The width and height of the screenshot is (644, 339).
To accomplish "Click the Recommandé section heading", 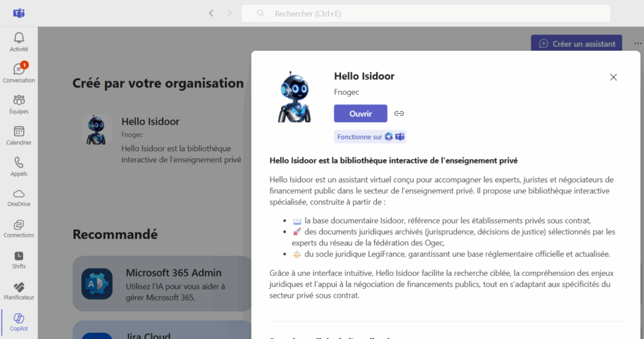I will point(115,234).
